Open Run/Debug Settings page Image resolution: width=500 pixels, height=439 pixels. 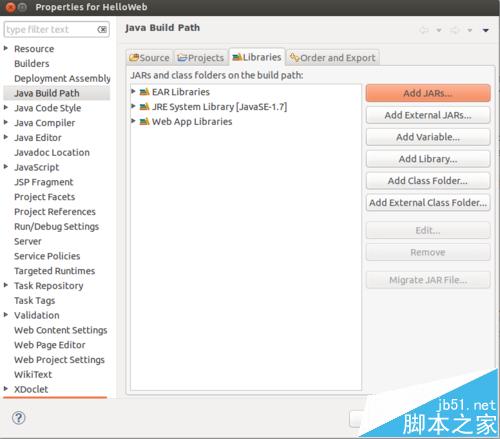pos(57,226)
